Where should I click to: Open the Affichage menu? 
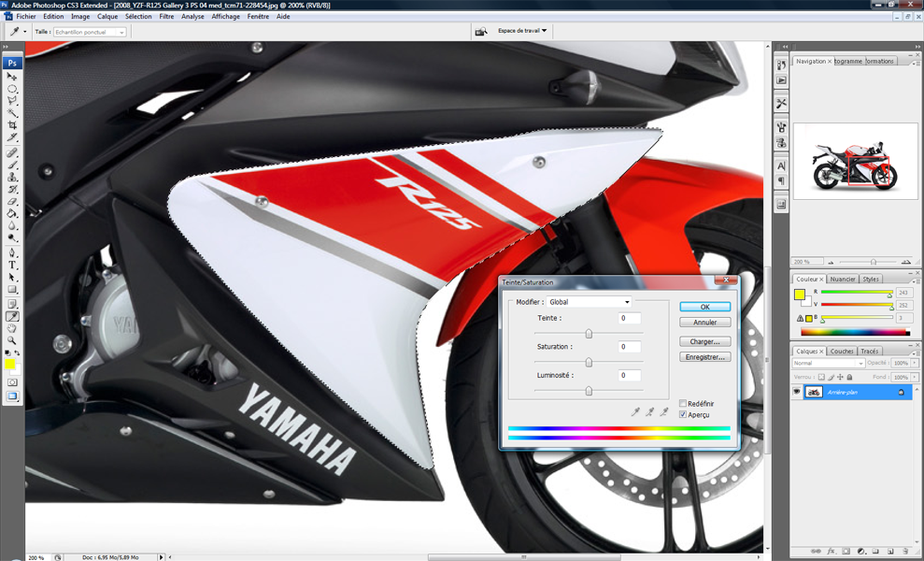[x=226, y=17]
